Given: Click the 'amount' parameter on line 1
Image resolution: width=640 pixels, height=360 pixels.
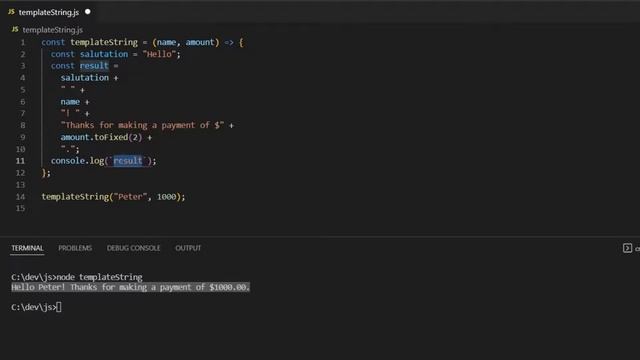Looking at the screenshot, I should click(200, 42).
